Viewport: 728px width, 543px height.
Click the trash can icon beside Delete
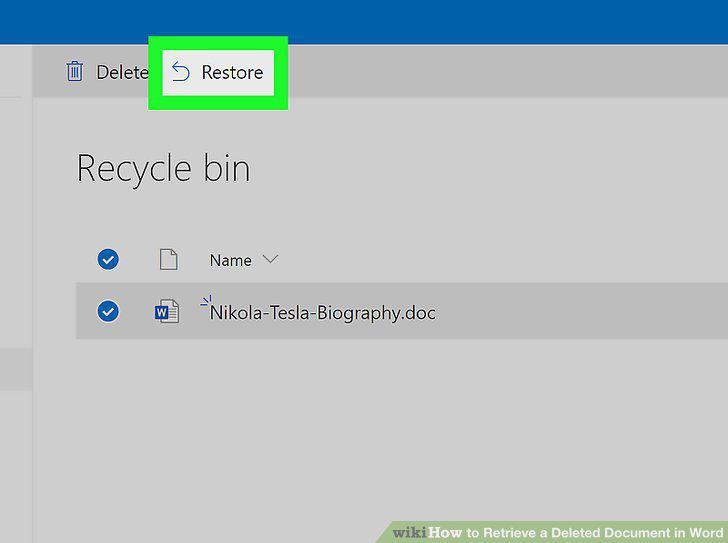[75, 71]
